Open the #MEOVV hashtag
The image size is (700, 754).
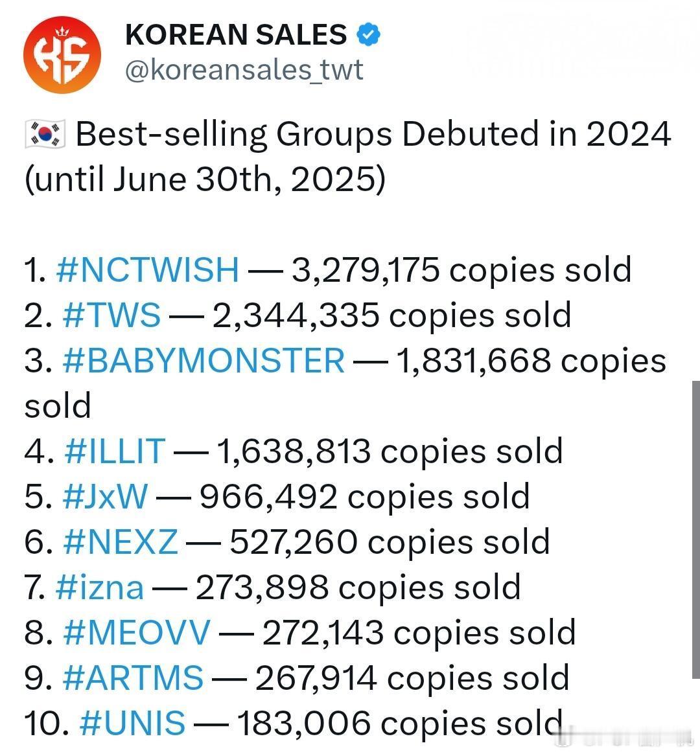137,633
